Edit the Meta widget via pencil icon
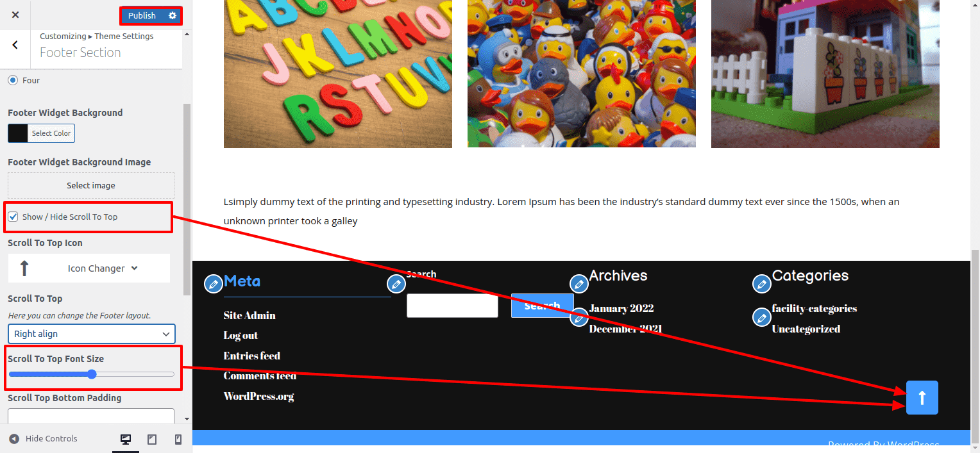 click(214, 283)
